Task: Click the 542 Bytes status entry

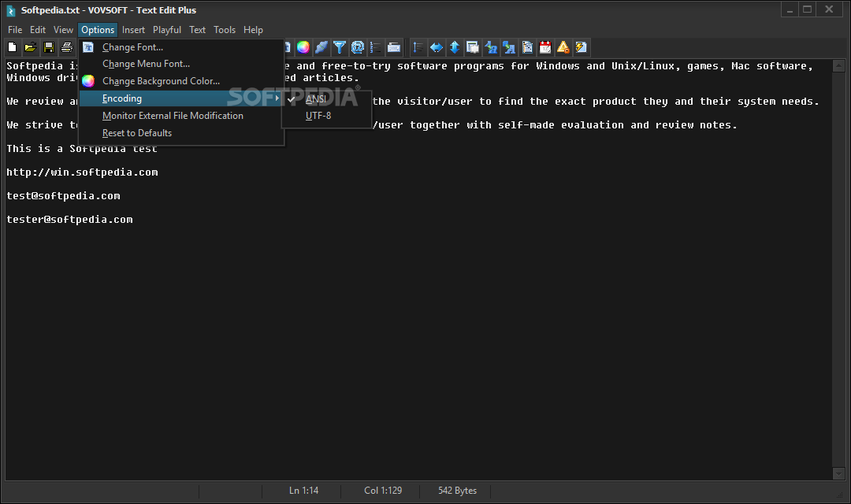Action: [457, 491]
